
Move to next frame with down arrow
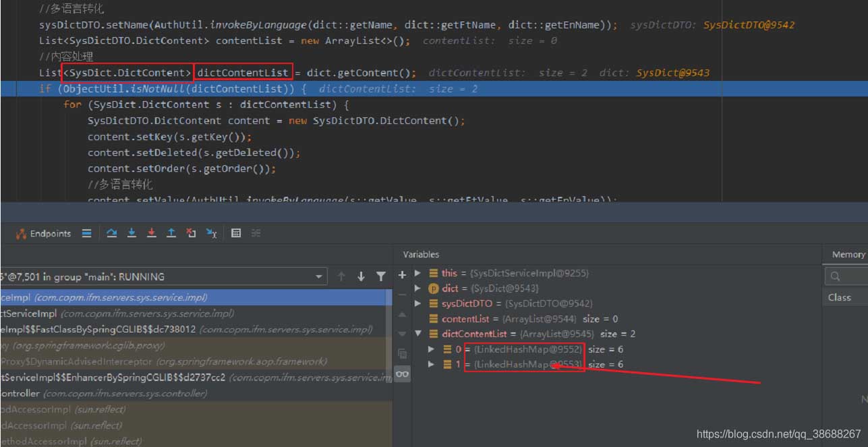point(361,276)
